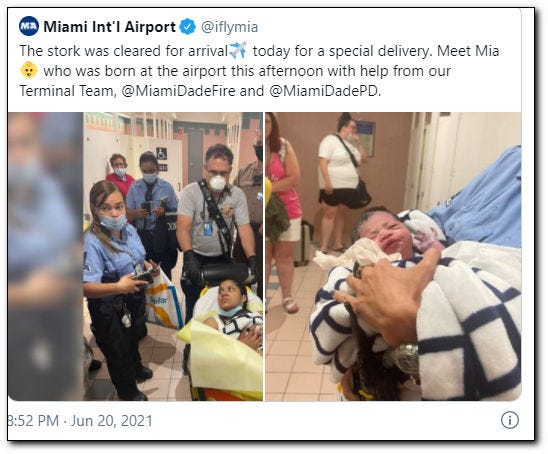
Task: Open the @MiamiDadePD mention
Action: point(325,91)
